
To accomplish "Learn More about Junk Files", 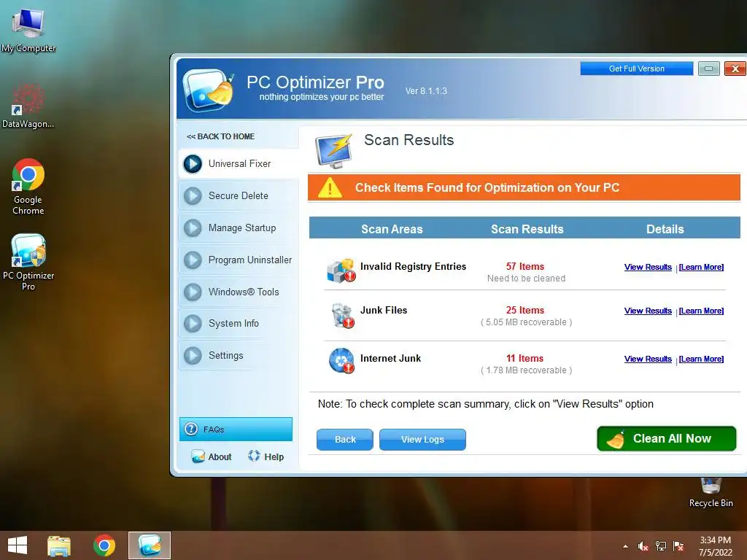I will (701, 311).
